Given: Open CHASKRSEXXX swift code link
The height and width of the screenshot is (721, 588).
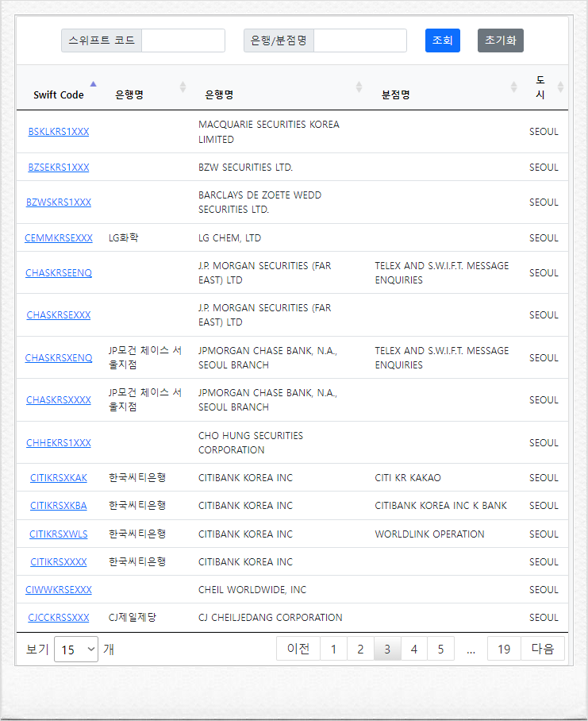Looking at the screenshot, I should (x=59, y=315).
